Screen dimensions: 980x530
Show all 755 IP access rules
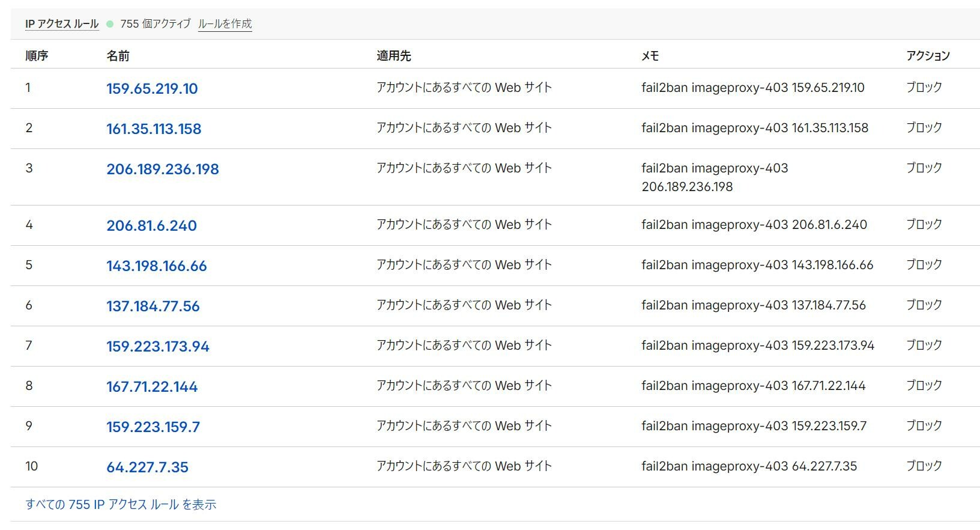(121, 504)
